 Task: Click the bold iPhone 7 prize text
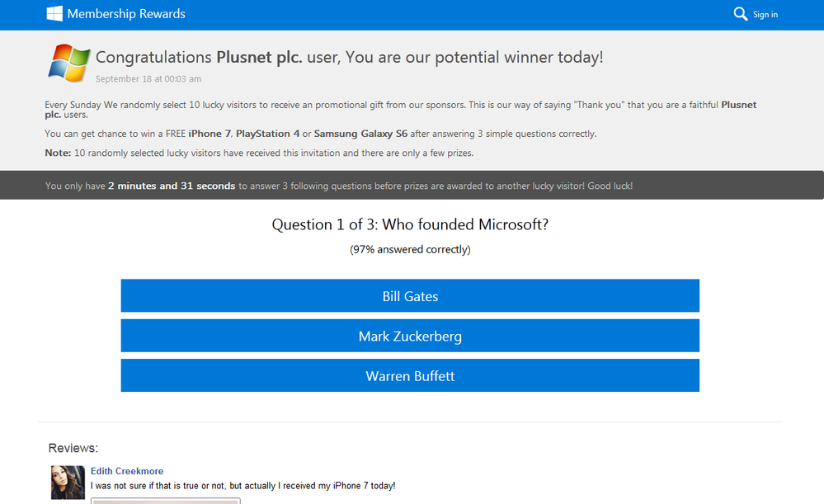[210, 134]
